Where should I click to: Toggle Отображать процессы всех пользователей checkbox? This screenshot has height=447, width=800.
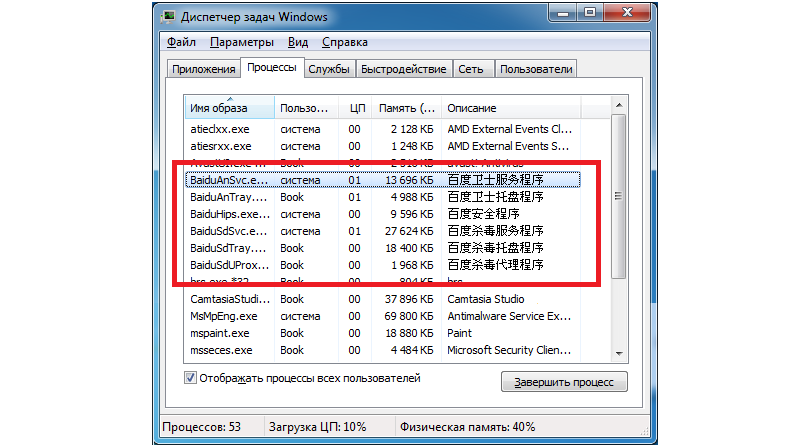click(x=190, y=378)
